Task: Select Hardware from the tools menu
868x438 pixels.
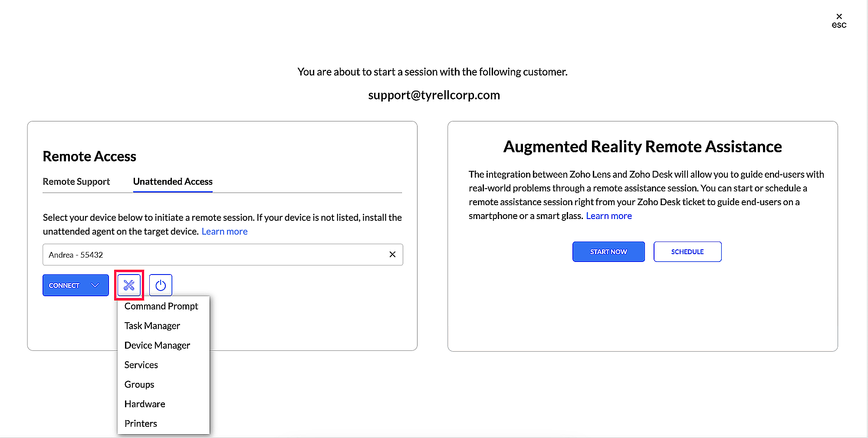Action: pyautogui.click(x=145, y=404)
